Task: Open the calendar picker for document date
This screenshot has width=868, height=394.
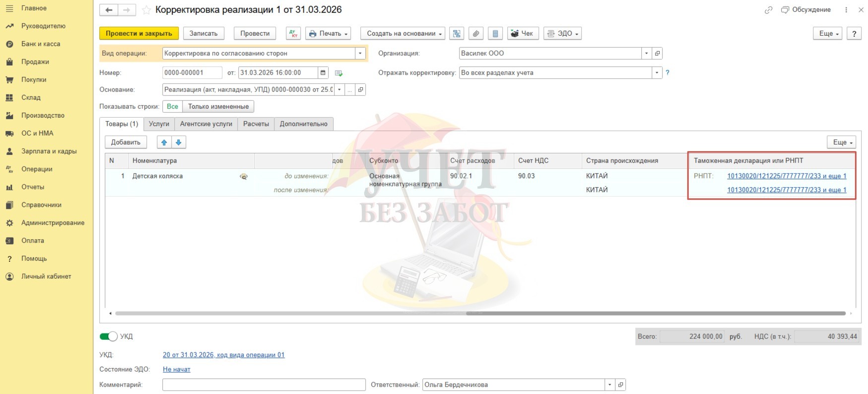Action: pos(323,73)
